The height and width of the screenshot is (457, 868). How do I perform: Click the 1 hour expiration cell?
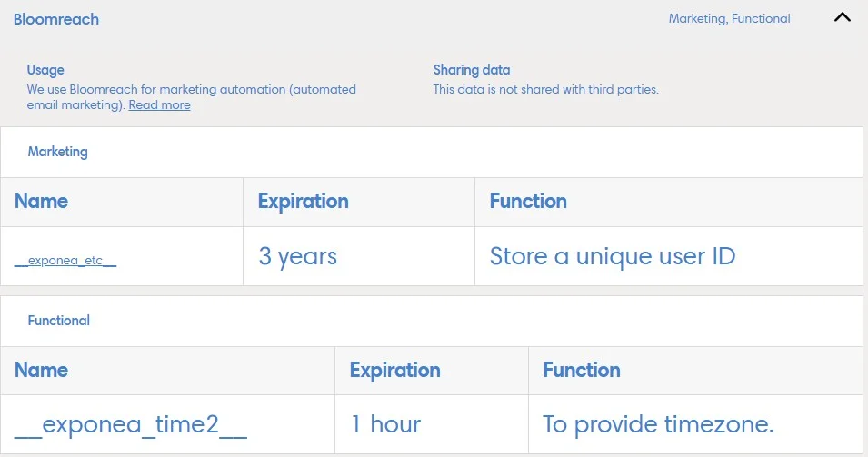[432, 424]
